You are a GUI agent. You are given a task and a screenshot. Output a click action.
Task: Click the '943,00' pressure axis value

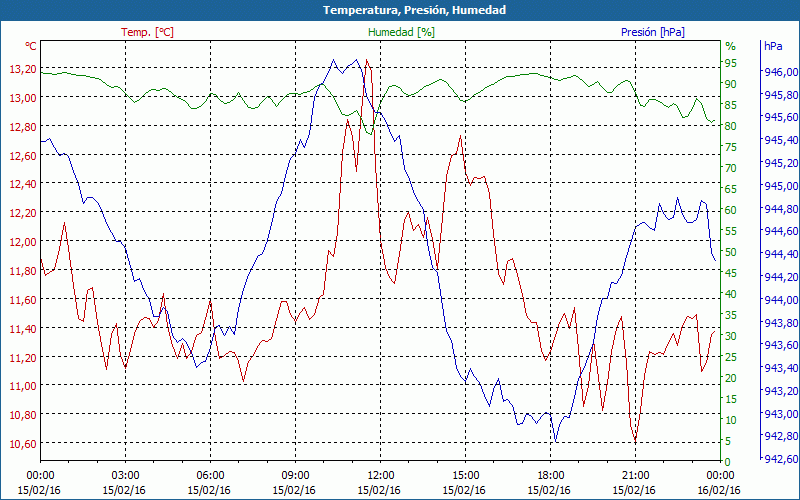pos(781,413)
